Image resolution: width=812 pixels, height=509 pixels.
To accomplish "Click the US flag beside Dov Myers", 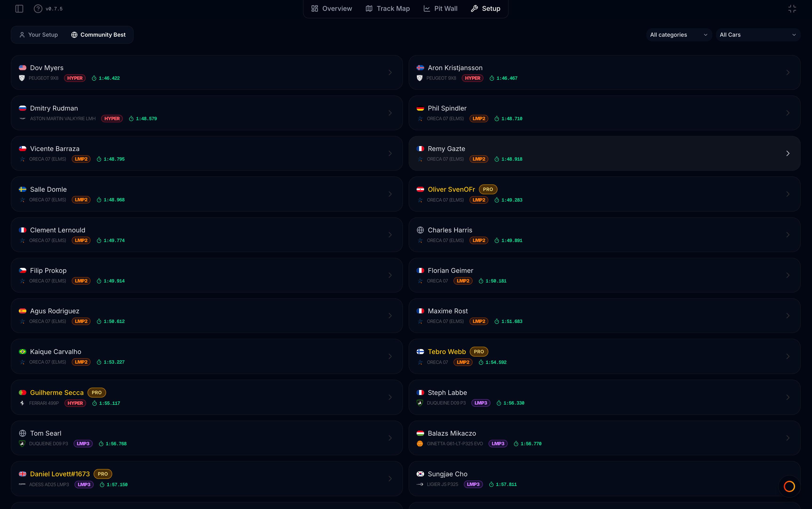I will (x=23, y=68).
